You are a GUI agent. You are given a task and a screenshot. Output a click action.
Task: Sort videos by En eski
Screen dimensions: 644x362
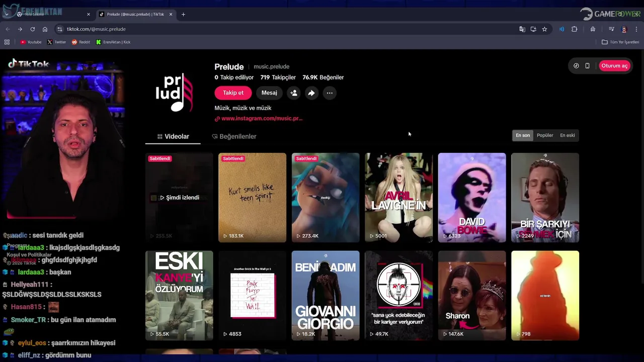[x=568, y=135]
